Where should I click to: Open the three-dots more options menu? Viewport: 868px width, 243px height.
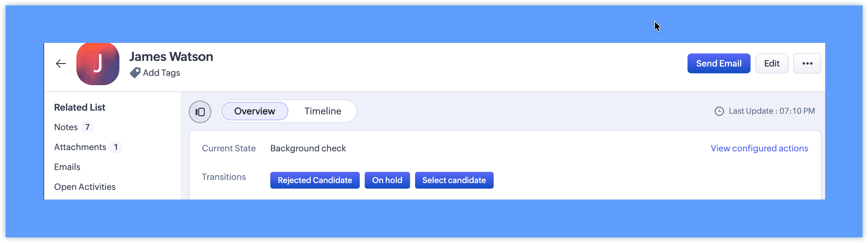(807, 64)
